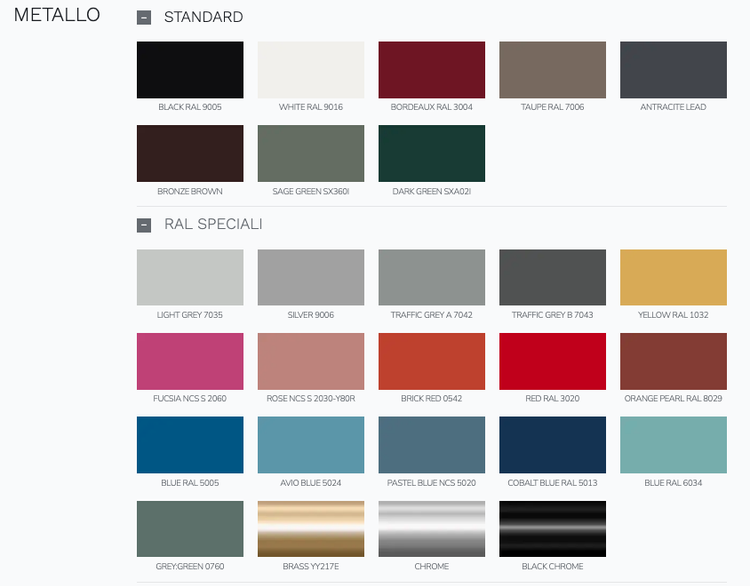This screenshot has width=750, height=586.
Task: Choose the Traffic Grey A 7042 swatch
Action: [x=431, y=277]
